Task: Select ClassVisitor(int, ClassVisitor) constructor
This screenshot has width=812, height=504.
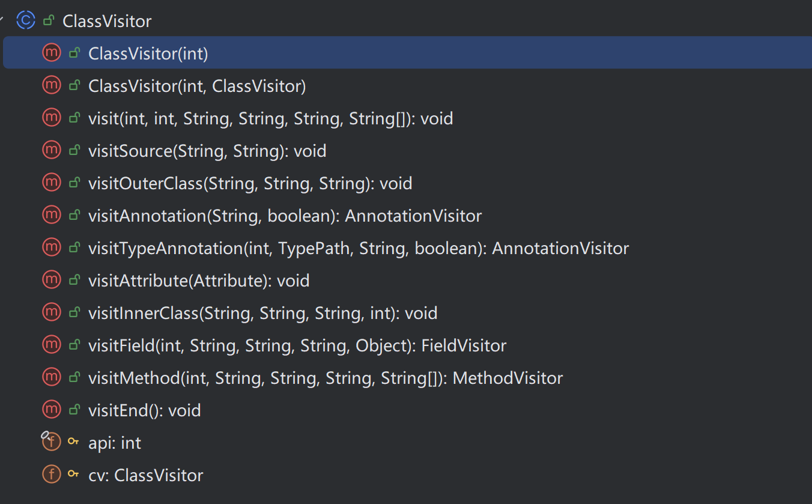Action: (197, 87)
